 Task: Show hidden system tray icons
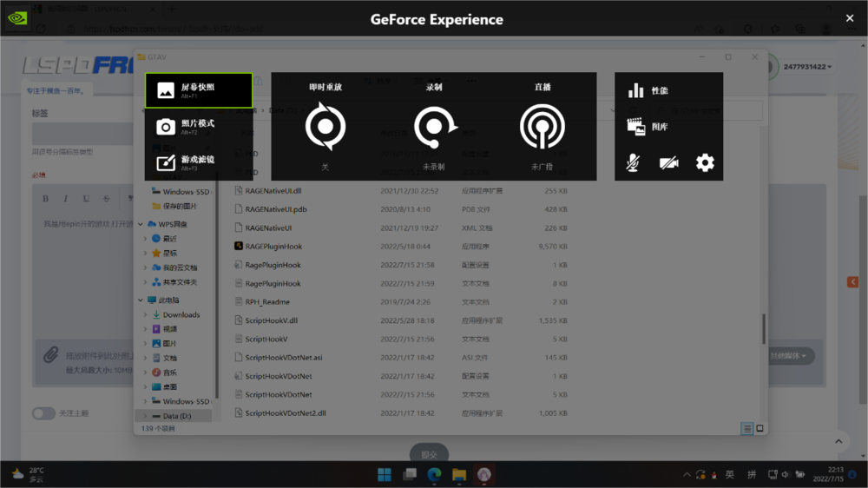[687, 475]
